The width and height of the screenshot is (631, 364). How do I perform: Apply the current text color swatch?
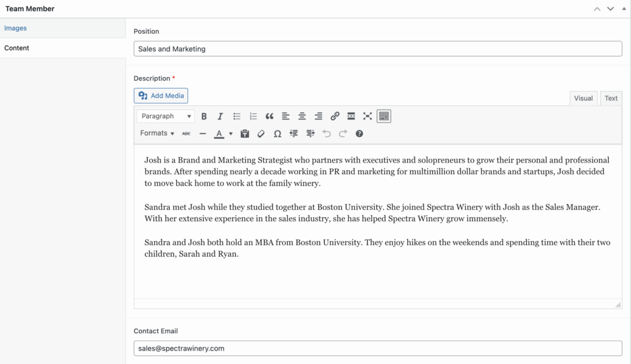(x=219, y=134)
